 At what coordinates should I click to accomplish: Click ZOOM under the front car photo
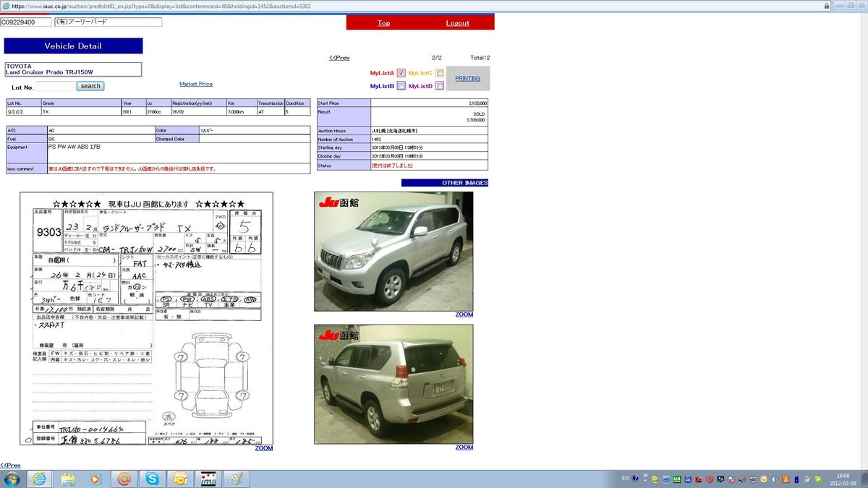[464, 314]
